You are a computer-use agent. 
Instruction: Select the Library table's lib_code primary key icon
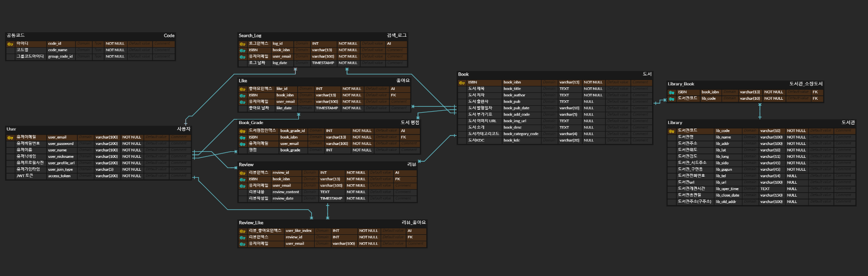(x=671, y=131)
